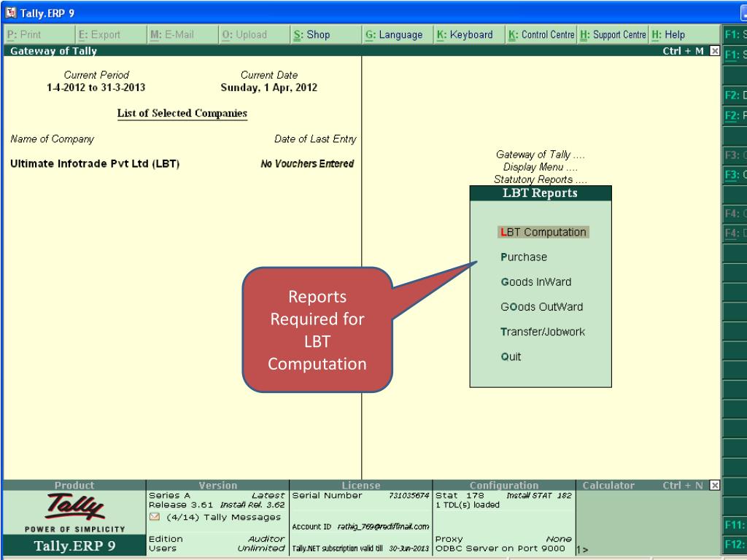747x560 pixels.
Task: Select company Ultimate Infotrade Pvt Ltd (LBT)
Action: (x=95, y=164)
